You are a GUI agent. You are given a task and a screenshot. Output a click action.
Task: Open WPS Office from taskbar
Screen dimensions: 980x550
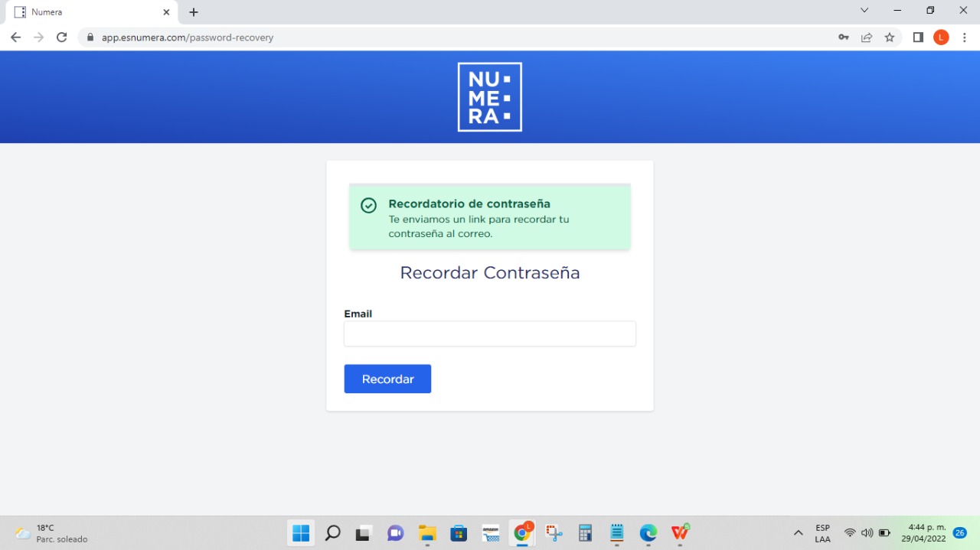(x=680, y=533)
